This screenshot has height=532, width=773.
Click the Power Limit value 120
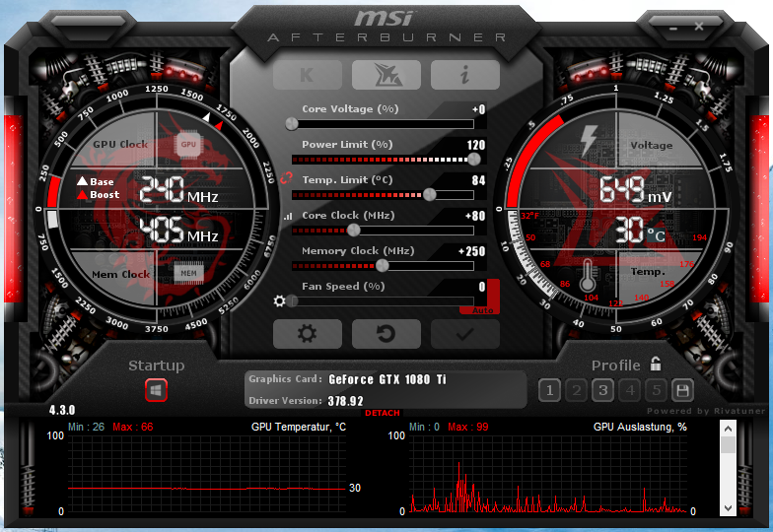475,145
